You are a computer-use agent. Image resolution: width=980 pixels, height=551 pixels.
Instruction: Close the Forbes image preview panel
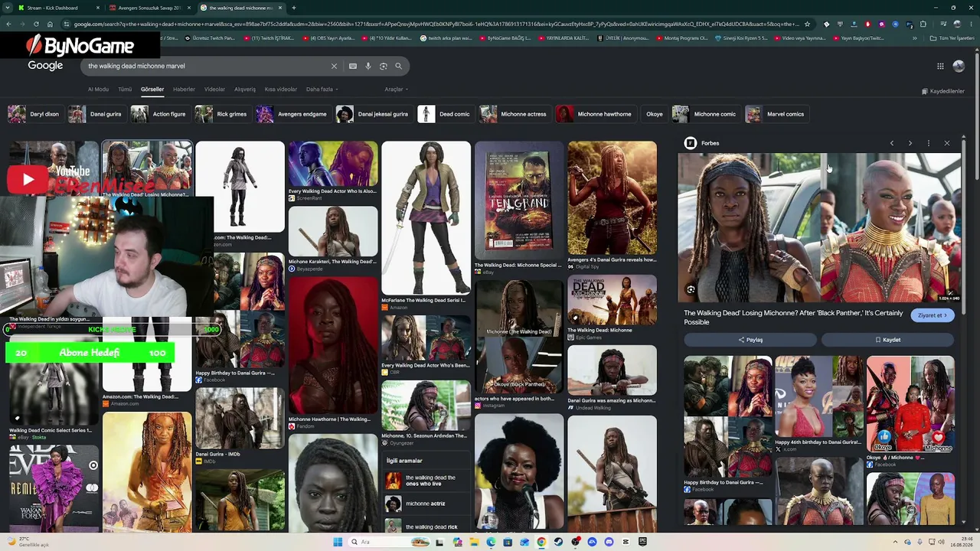946,143
